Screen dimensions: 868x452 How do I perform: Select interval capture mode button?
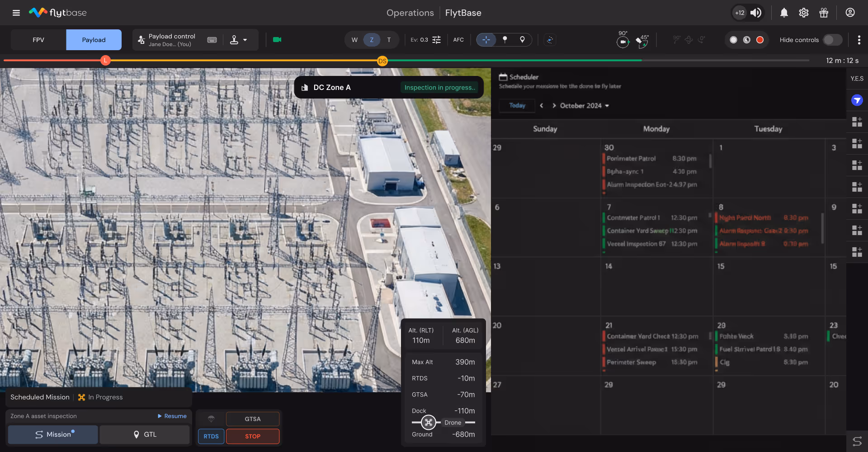click(747, 40)
